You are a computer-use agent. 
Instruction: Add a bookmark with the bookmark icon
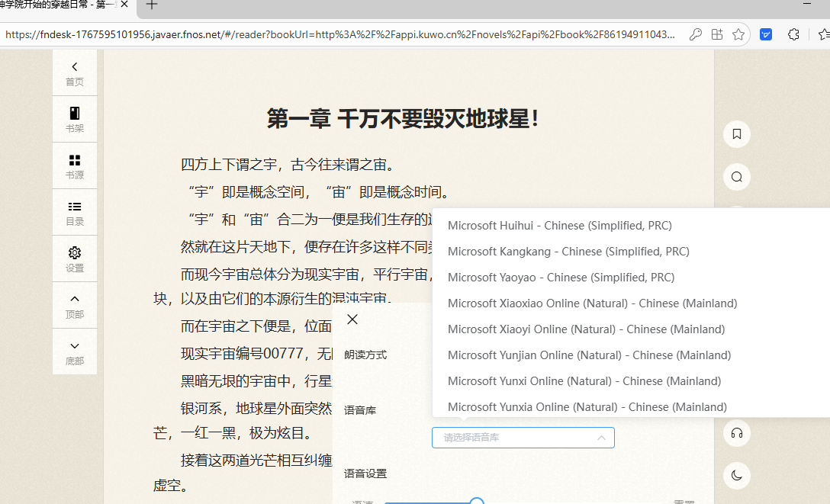[737, 134]
